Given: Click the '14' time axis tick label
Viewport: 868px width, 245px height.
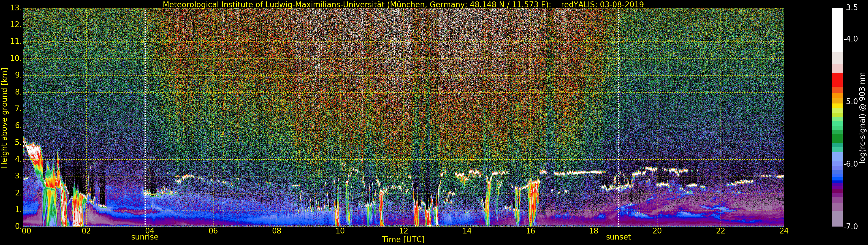Looking at the screenshot, I should (x=467, y=231).
